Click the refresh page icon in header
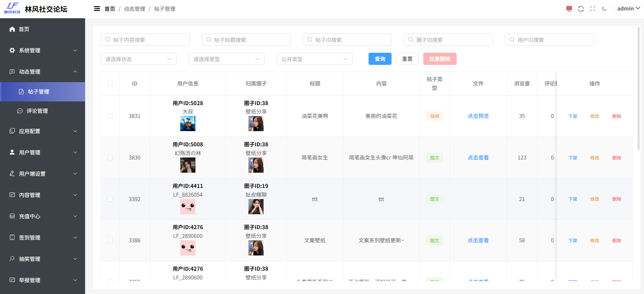Screen dimensions: 644x294 coord(581,9)
